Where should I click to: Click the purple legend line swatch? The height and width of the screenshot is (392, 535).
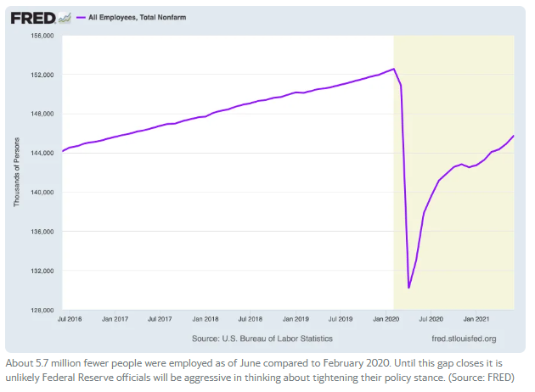[82, 16]
